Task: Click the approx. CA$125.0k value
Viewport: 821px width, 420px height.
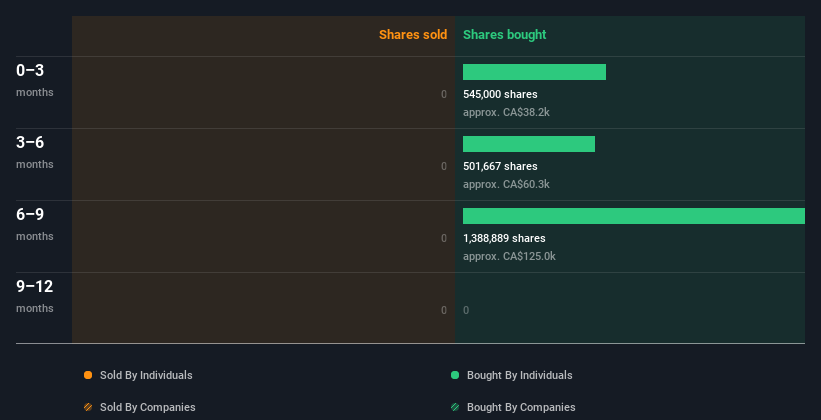Action: coord(509,256)
